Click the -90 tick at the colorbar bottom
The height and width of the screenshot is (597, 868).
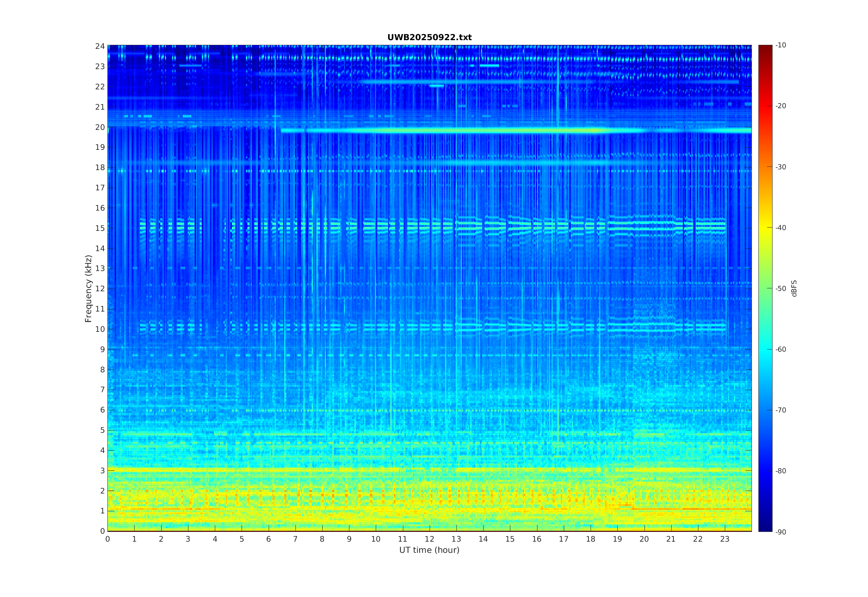click(x=780, y=532)
